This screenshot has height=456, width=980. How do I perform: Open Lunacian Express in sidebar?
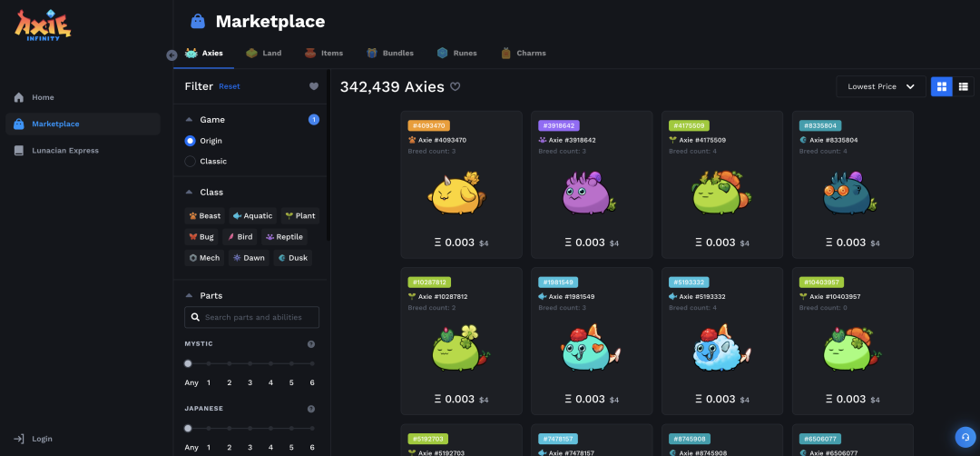(83, 151)
